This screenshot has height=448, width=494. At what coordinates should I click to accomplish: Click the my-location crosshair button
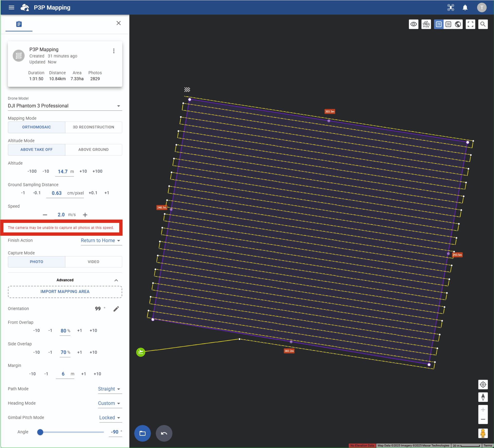pos(483,384)
